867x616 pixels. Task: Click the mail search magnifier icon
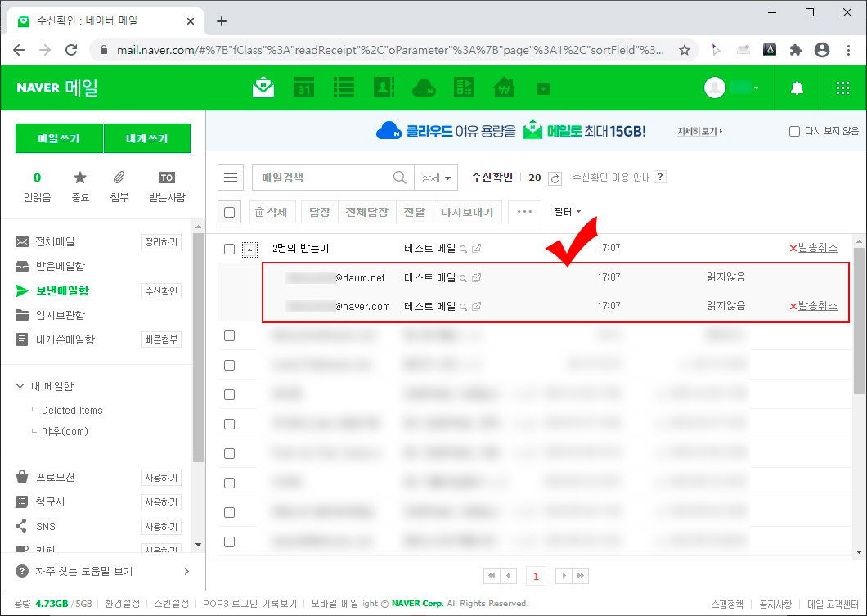[x=399, y=177]
